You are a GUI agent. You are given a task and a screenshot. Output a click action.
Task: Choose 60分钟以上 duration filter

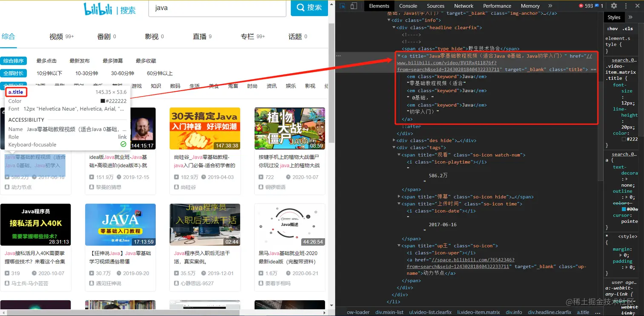[160, 73]
